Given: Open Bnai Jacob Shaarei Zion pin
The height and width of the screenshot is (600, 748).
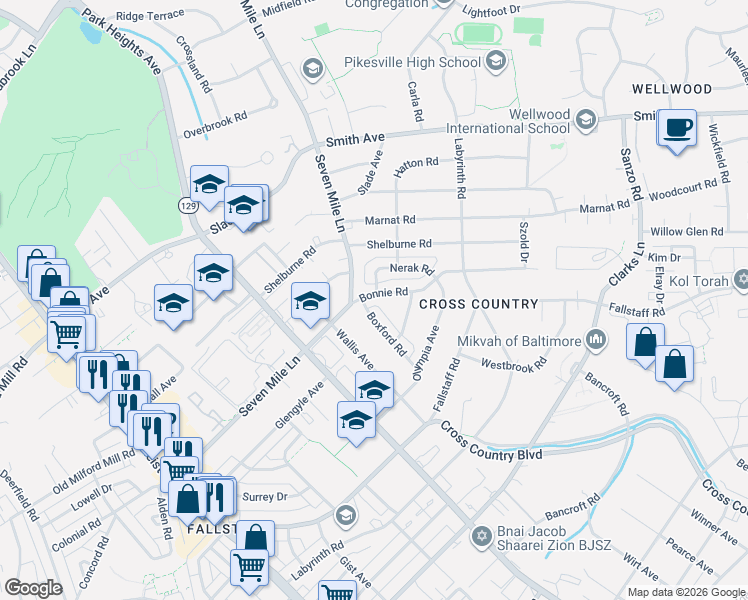Looking at the screenshot, I should click(x=482, y=538).
